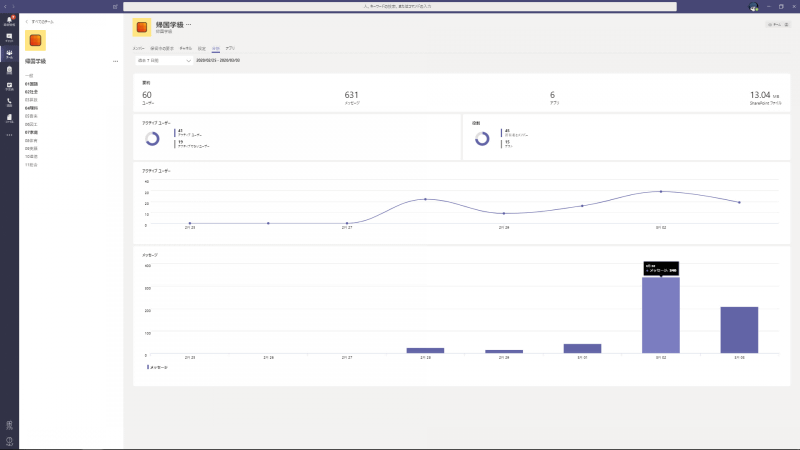Open more options beside 帰国学級 in sidebar
Viewport: 800px width, 450px height.
click(x=115, y=61)
